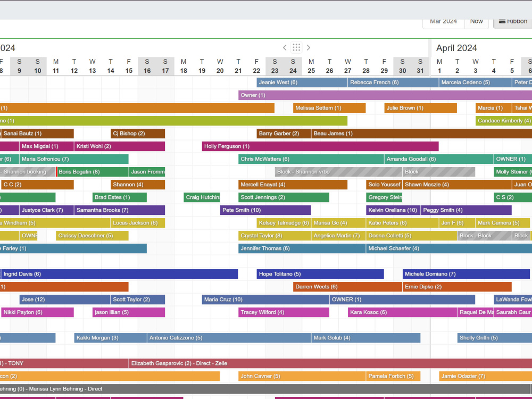Image resolution: width=532 pixels, height=399 pixels.
Task: Open Michele Domiano (7) booking
Action: tap(466, 274)
